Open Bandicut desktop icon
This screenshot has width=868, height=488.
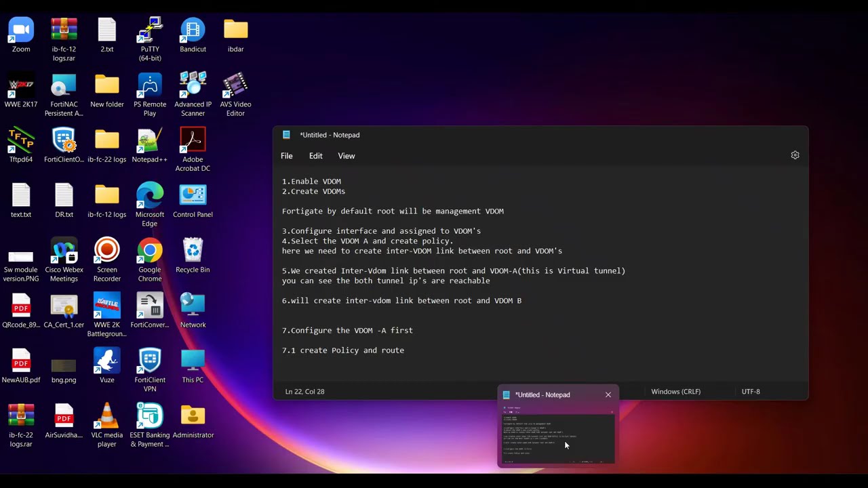tap(193, 36)
